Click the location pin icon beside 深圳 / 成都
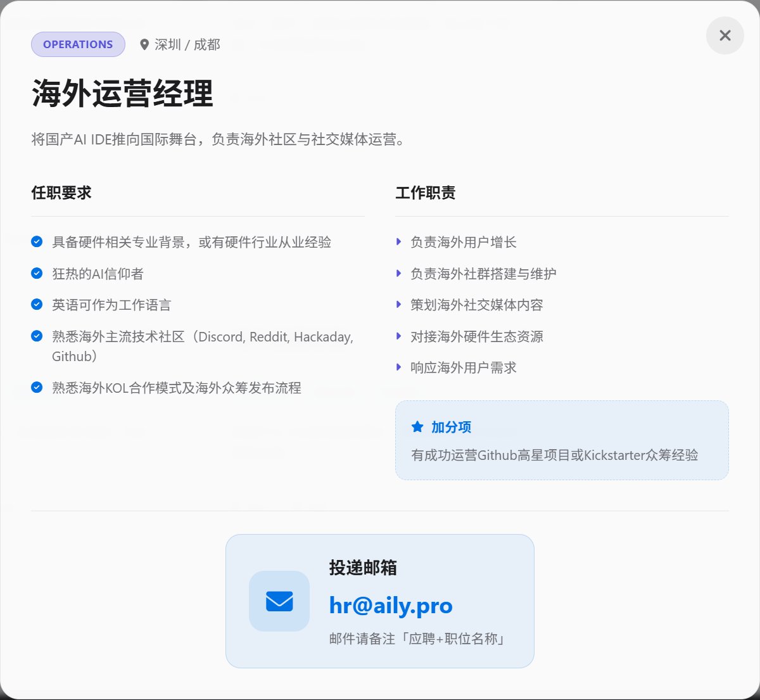This screenshot has height=700, width=760. pyautogui.click(x=144, y=44)
